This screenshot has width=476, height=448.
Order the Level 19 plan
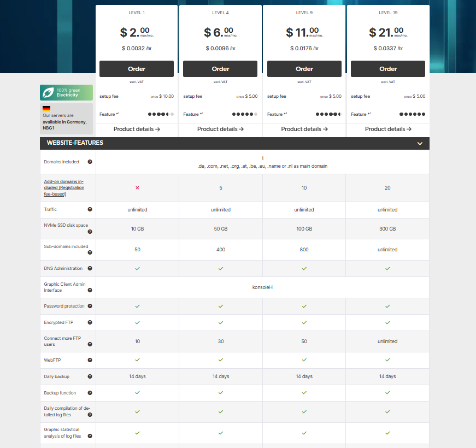point(388,69)
